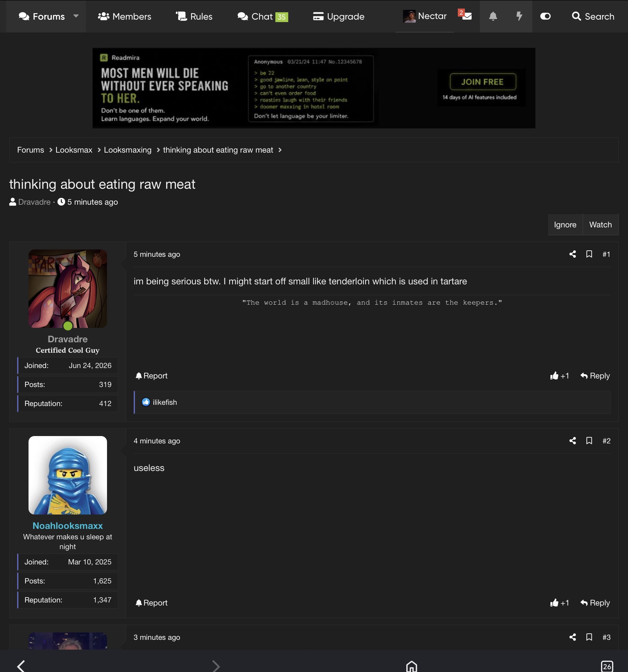The width and height of the screenshot is (628, 672).
Task: Go to Forums breadcrumb link
Action: (x=30, y=150)
